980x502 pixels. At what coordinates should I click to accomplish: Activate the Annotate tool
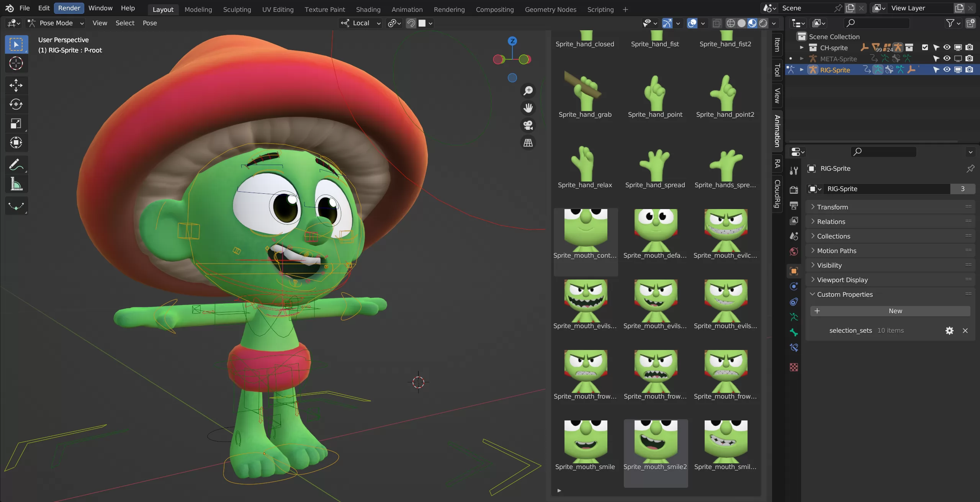16,165
